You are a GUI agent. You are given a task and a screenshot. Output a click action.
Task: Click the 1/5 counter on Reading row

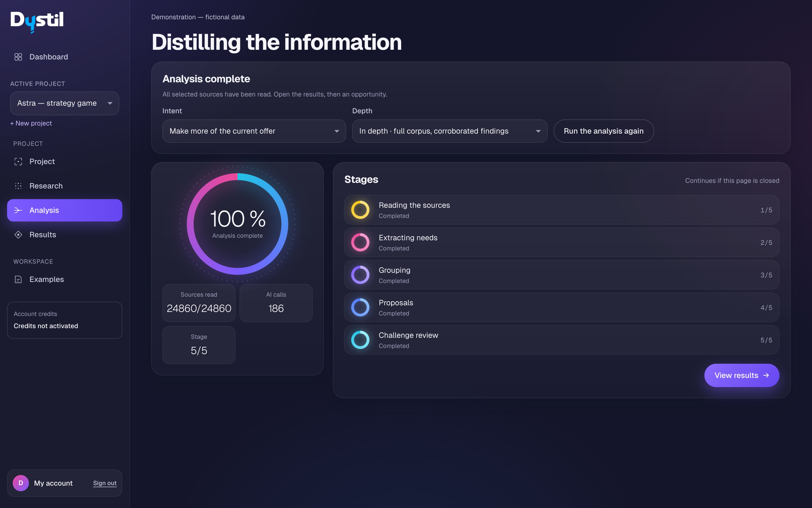(766, 210)
